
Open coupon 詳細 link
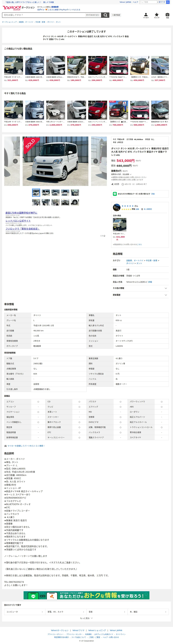[153, 194]
